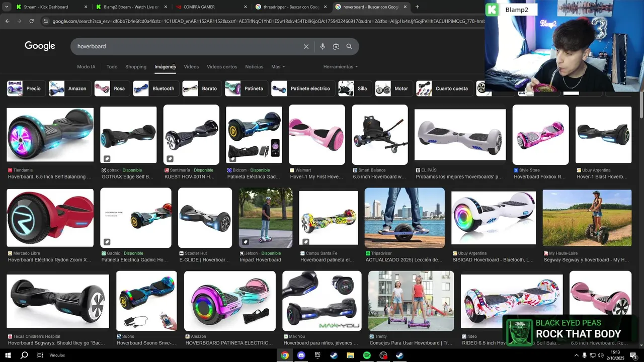Switch to Blamp2 Stream browser tab

tap(131, 7)
